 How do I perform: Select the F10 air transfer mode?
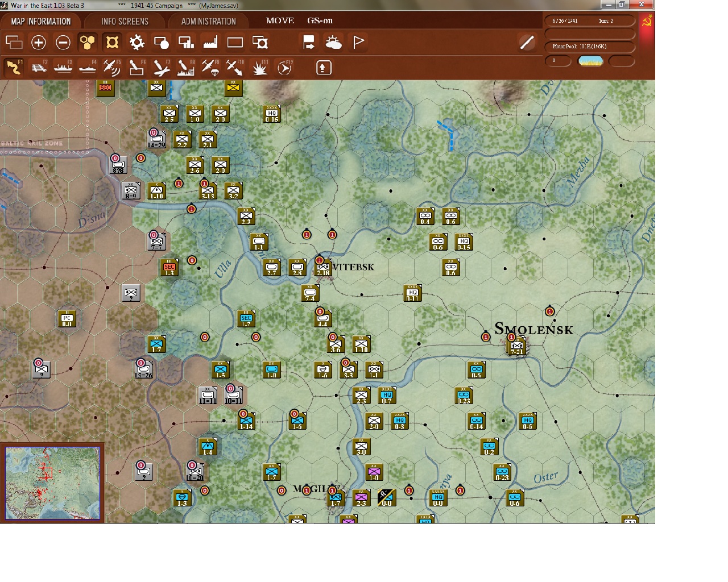point(235,67)
